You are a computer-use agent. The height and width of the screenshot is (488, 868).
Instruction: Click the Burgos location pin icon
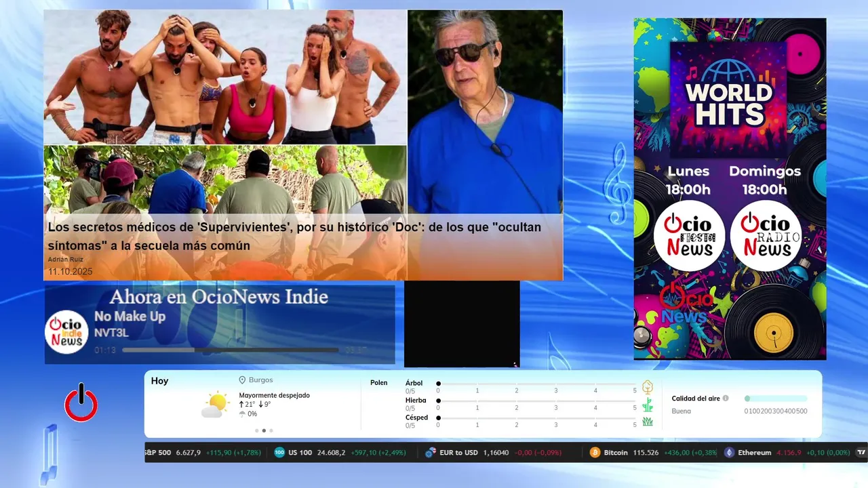pyautogui.click(x=242, y=380)
